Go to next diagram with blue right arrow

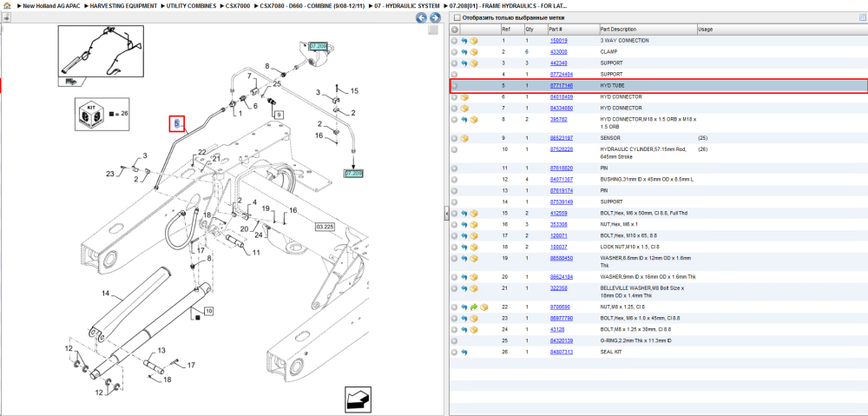(x=435, y=17)
